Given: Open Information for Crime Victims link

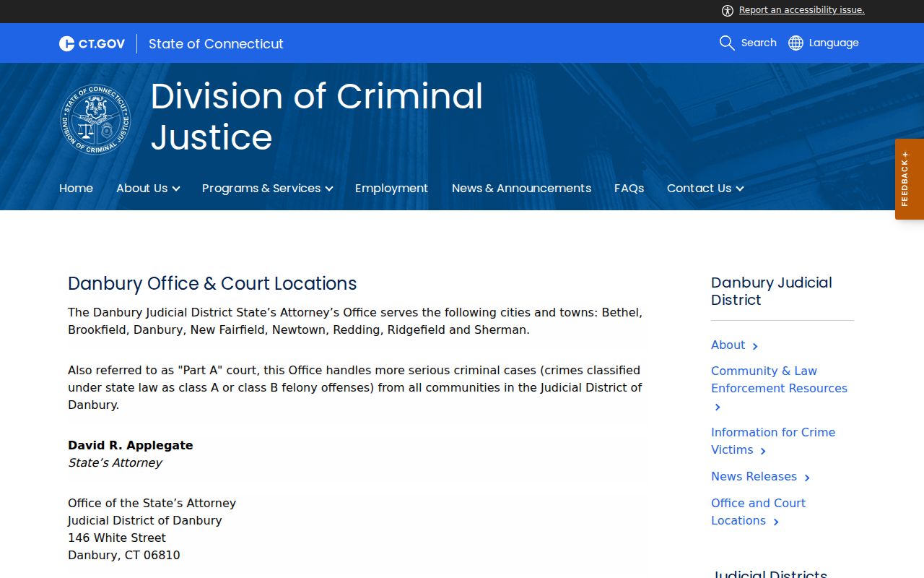Looking at the screenshot, I should coord(773,441).
